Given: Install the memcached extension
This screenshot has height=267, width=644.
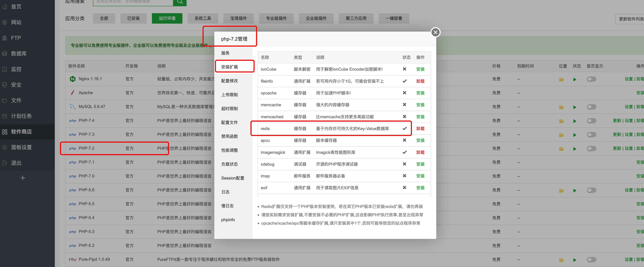Looking at the screenshot, I should pyautogui.click(x=420, y=117).
